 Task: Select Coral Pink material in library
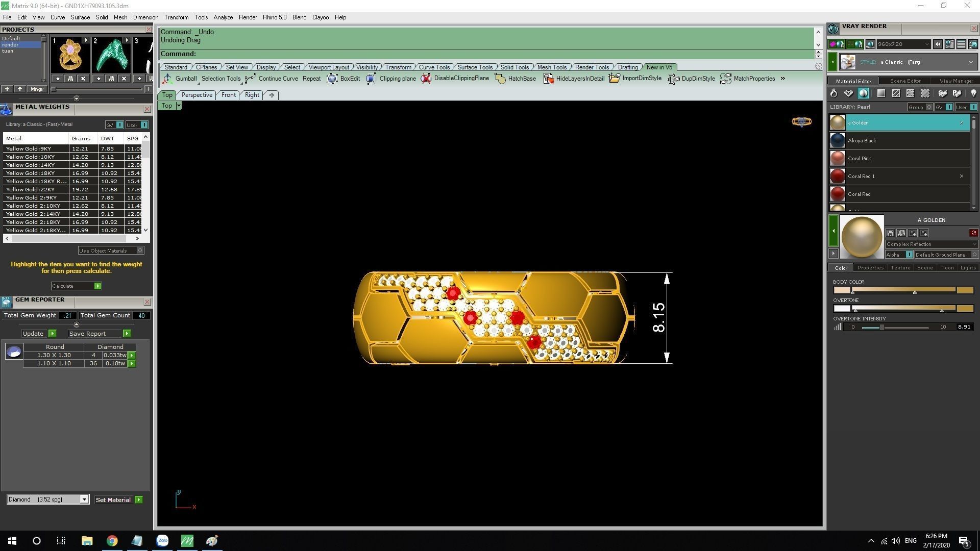pyautogui.click(x=899, y=159)
